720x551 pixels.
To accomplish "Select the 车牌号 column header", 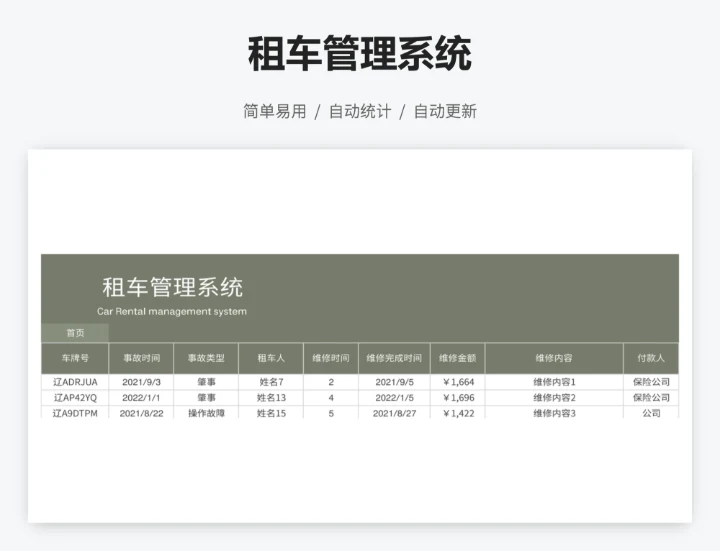I will pyautogui.click(x=75, y=358).
